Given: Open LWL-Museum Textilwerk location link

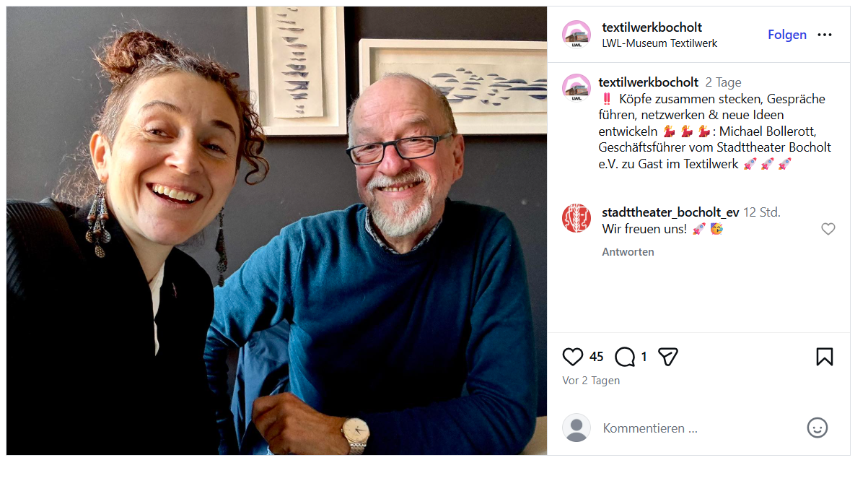Looking at the screenshot, I should point(659,43).
